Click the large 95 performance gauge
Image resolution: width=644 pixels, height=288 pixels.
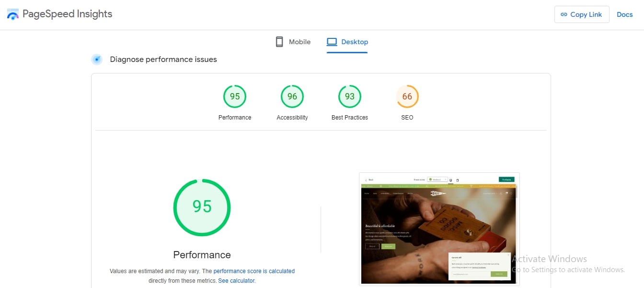click(x=202, y=207)
